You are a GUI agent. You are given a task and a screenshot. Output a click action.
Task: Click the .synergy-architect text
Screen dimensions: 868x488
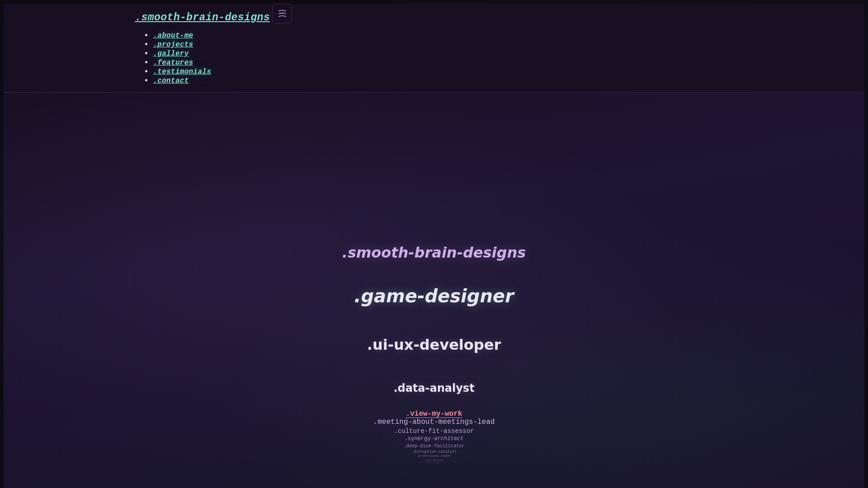pos(434,439)
